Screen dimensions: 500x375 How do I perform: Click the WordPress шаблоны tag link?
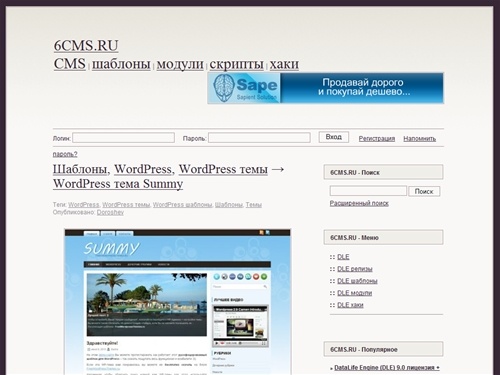(x=182, y=205)
